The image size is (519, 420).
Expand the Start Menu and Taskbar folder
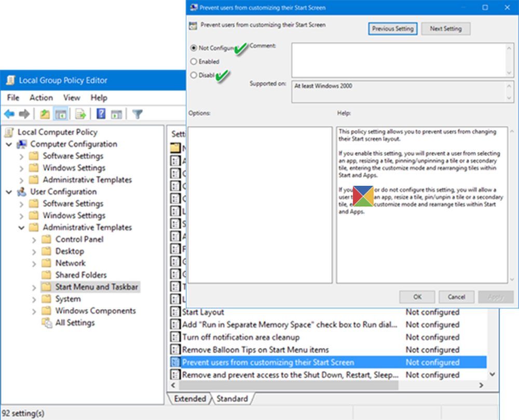tap(34, 287)
